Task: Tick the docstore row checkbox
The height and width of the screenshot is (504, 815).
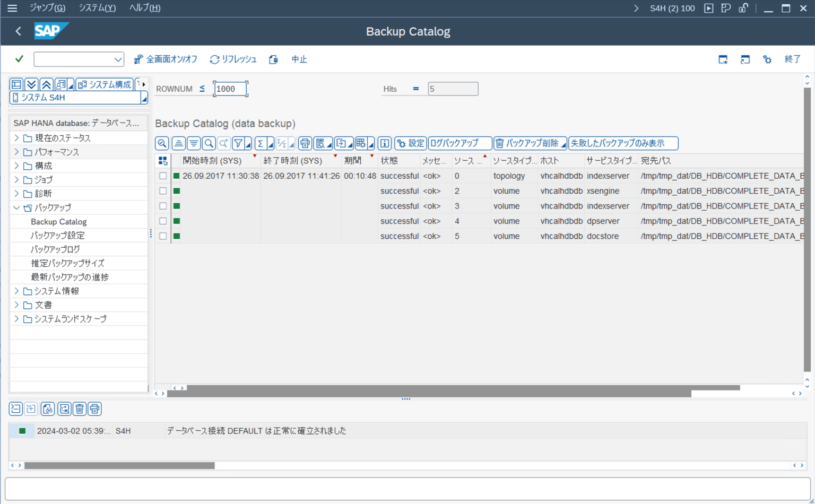Action: tap(163, 236)
